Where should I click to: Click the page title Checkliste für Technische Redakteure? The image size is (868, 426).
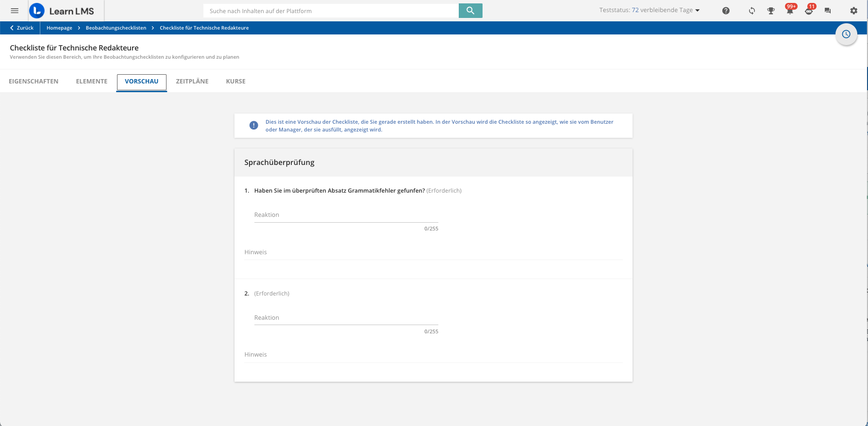point(74,48)
